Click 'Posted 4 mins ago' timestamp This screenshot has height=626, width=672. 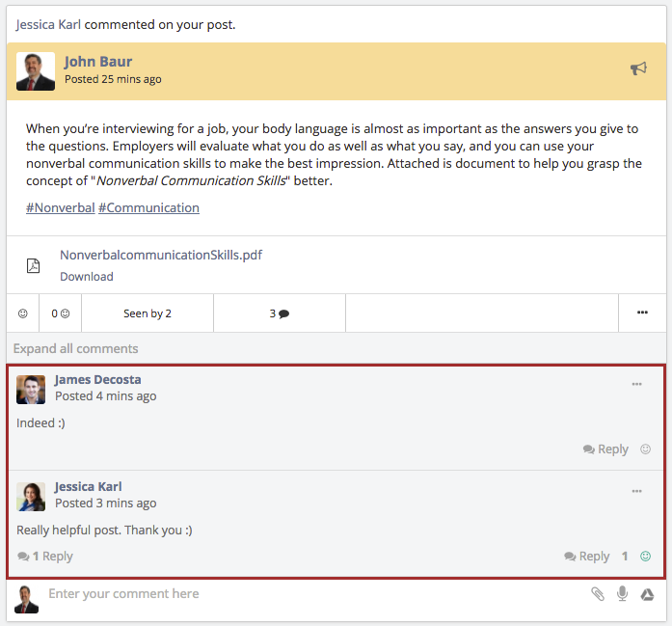point(106,396)
